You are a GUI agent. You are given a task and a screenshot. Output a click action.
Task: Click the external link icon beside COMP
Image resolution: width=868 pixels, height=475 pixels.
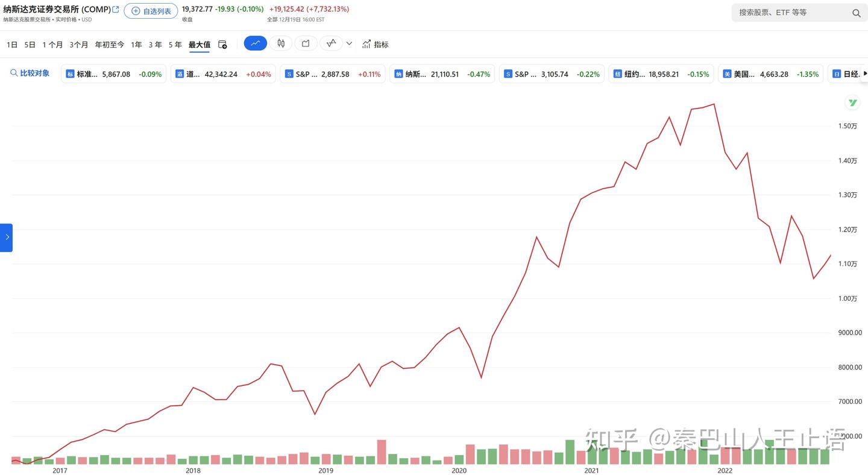click(116, 9)
